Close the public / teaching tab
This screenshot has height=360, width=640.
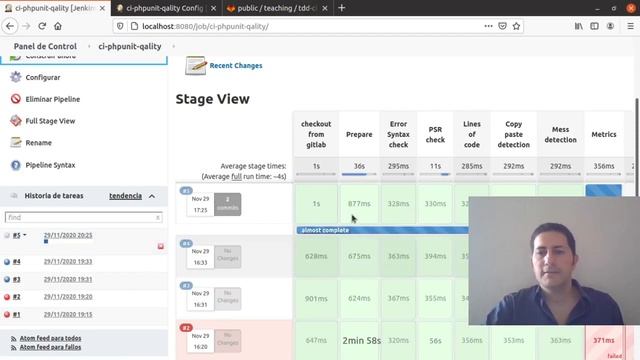pos(324,8)
